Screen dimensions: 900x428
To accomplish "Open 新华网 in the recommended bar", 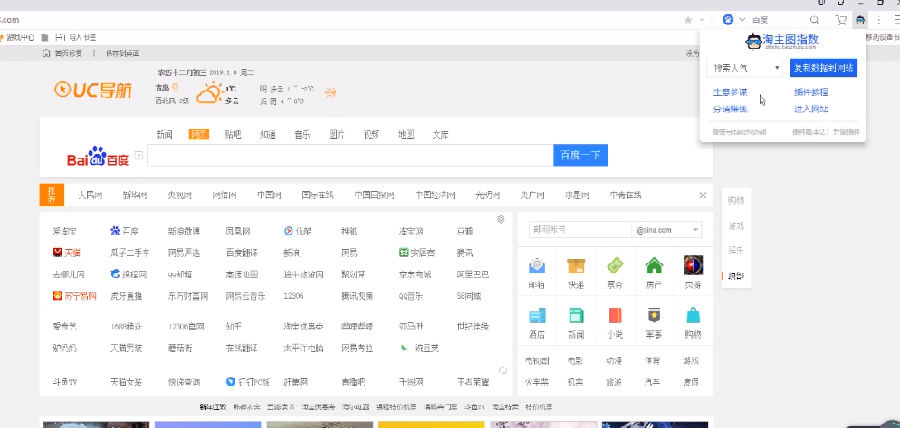I will pos(135,195).
